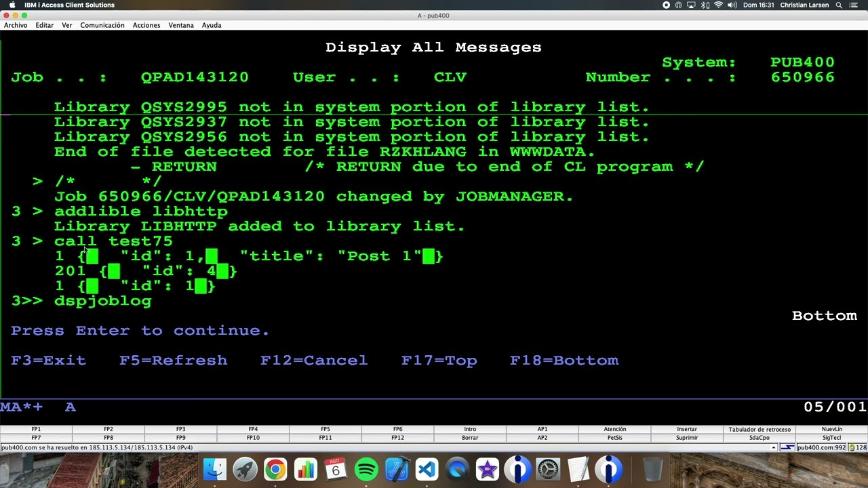This screenshot has width=868, height=488.
Task: Open the Archivo menu
Action: [16, 25]
